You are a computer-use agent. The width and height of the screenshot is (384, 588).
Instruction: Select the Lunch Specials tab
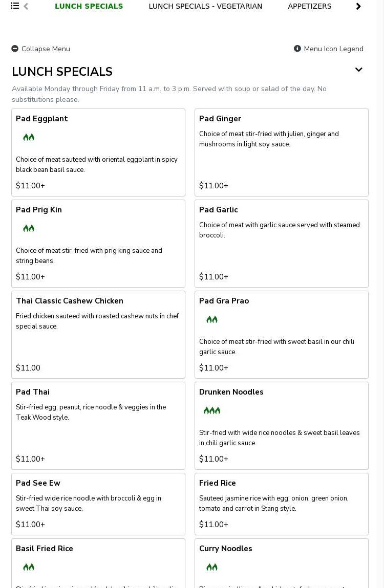[x=89, y=6]
